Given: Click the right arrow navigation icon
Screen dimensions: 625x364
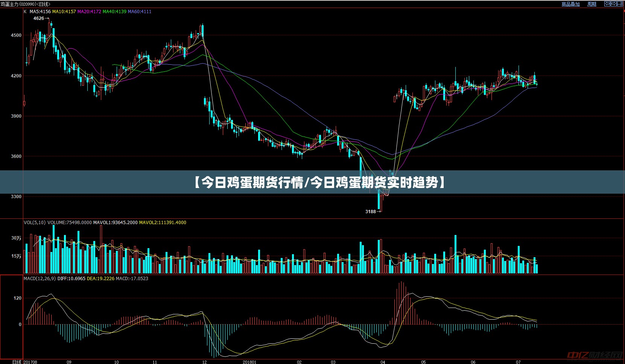Looking at the screenshot, I should point(613,4).
